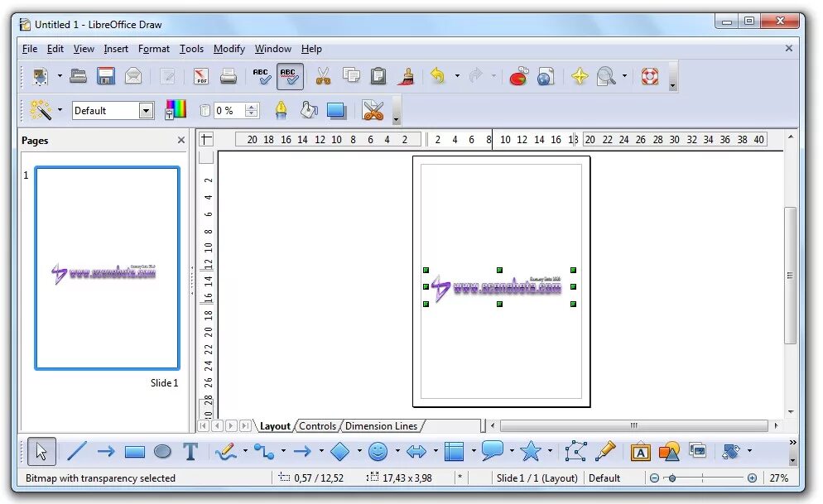Open the Format menu

point(154,49)
